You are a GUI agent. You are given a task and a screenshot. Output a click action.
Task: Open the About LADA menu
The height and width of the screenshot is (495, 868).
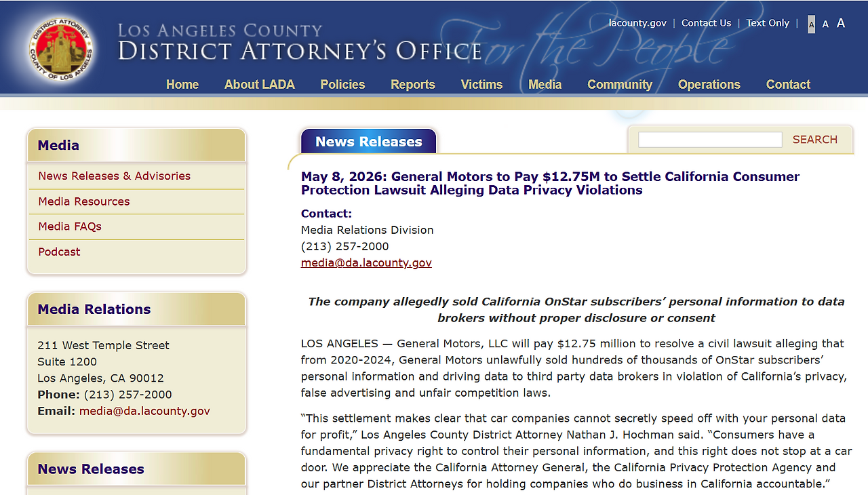tap(260, 85)
